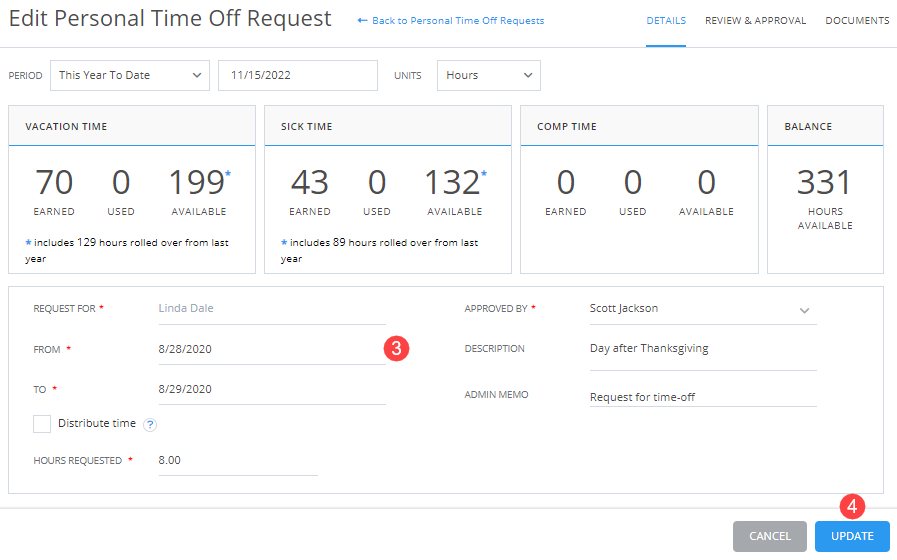
Task: Click the Edit Personal Time Off Request heading
Action: (170, 19)
